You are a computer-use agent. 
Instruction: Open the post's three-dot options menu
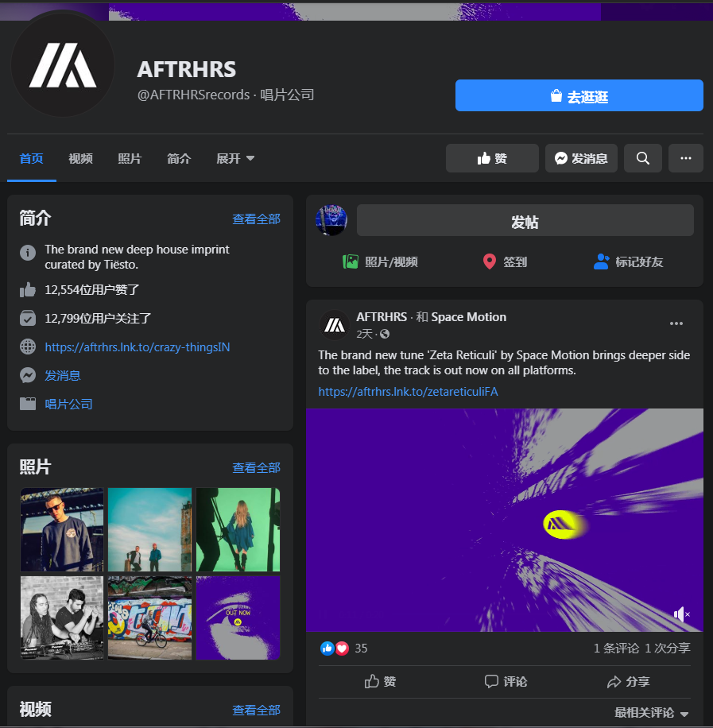(676, 323)
